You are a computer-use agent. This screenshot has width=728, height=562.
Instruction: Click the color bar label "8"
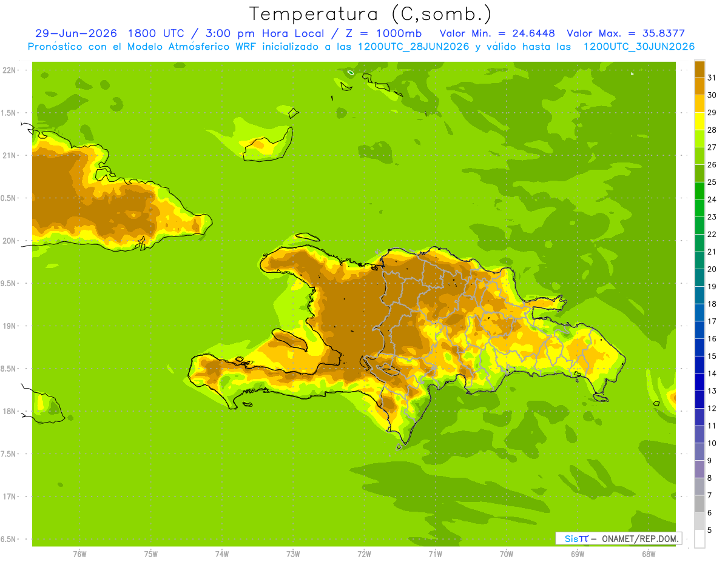point(710,478)
